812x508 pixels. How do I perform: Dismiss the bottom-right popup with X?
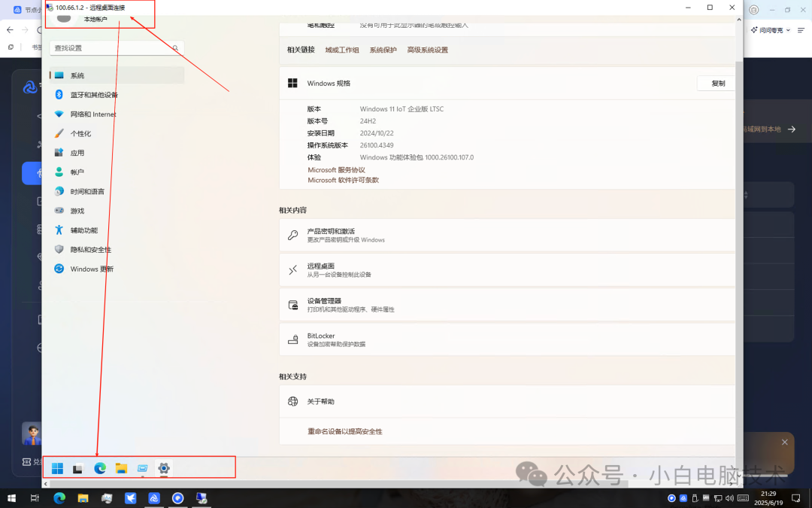pyautogui.click(x=784, y=443)
